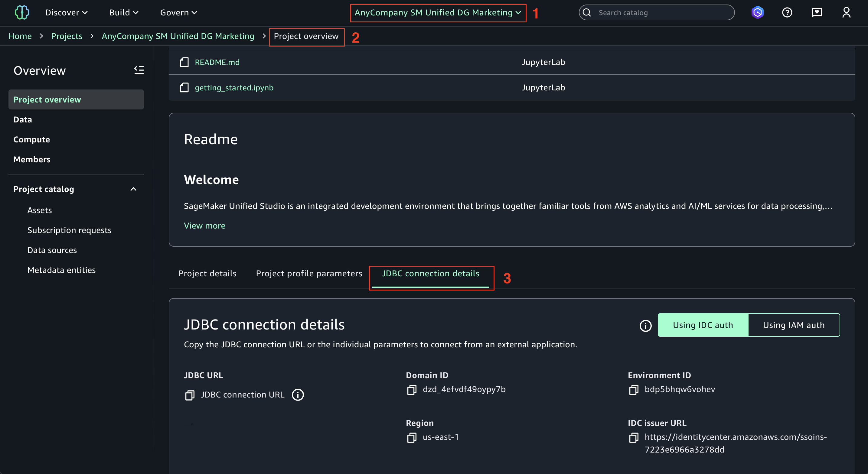
Task: Open the Project details tab
Action: (207, 273)
